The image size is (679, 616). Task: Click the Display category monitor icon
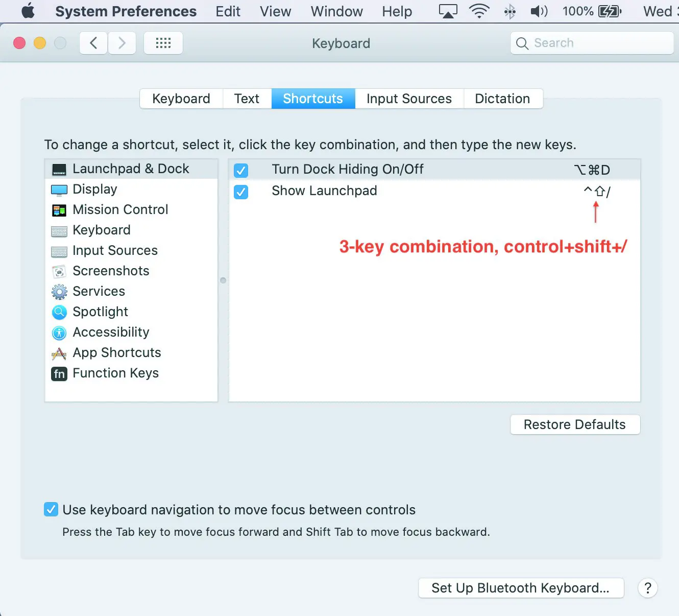(59, 190)
